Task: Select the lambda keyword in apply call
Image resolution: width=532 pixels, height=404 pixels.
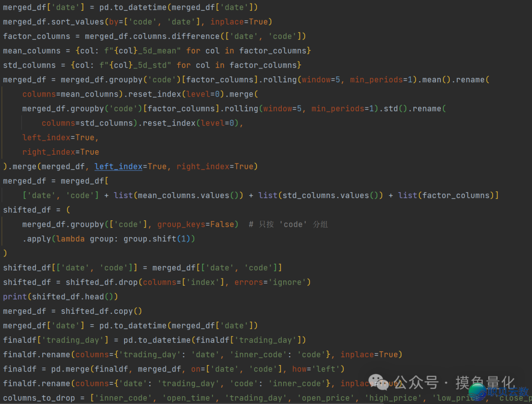Action: (x=70, y=238)
